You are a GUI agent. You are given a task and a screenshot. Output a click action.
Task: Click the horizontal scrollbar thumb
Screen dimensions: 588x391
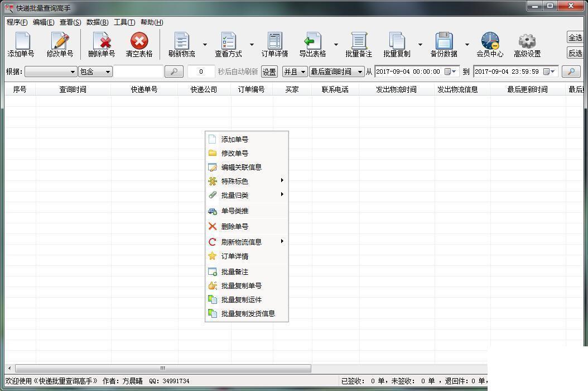pos(163,369)
